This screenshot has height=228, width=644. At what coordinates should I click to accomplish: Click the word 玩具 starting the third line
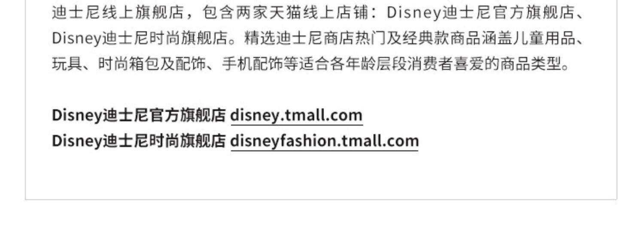pos(67,64)
